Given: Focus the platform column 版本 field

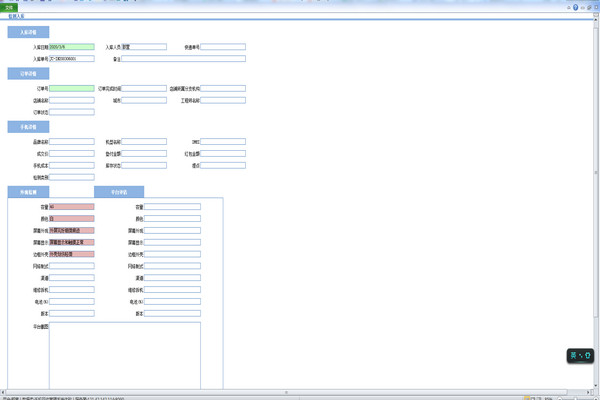Looking at the screenshot, I should [172, 313].
